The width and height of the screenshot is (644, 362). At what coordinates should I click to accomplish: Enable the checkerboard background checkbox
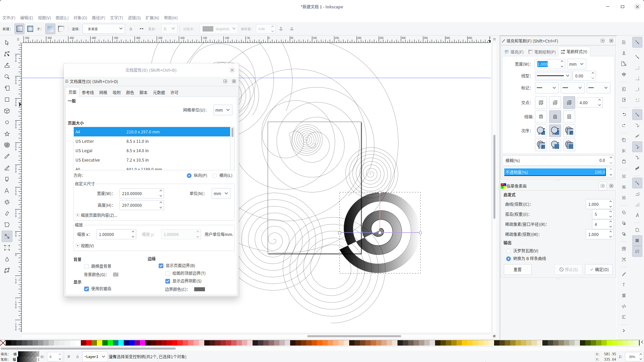87,266
